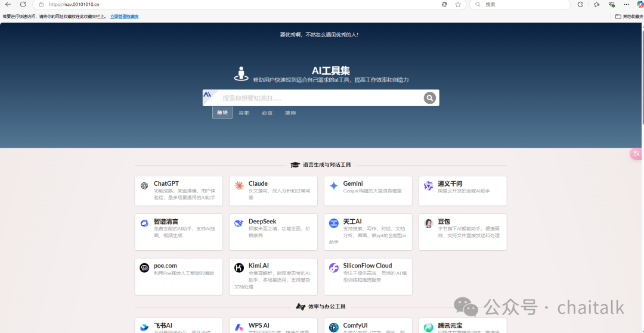This screenshot has width=644, height=333.
Task: Click the Google 构建的大型语言模型 description
Action: [x=373, y=191]
